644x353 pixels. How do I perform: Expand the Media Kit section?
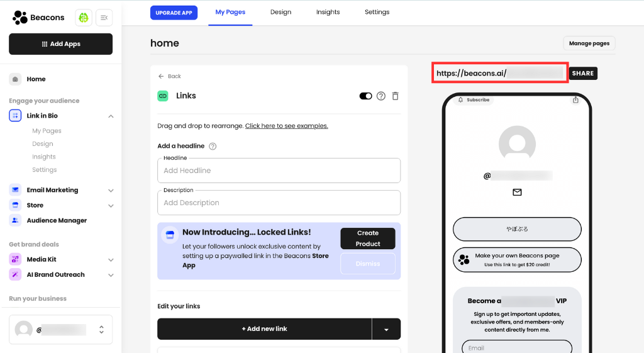point(111,260)
